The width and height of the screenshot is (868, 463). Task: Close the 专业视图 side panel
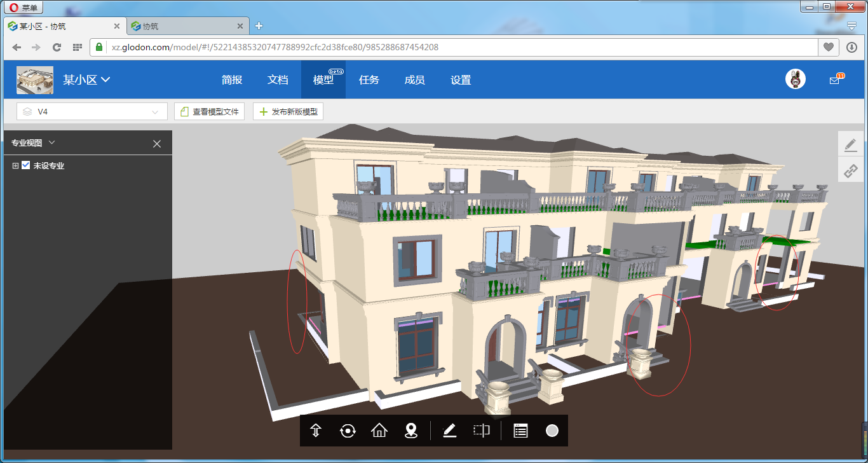click(x=157, y=144)
